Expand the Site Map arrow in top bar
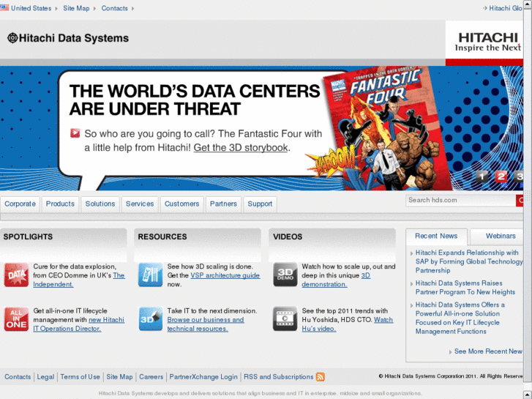 pyautogui.click(x=95, y=9)
